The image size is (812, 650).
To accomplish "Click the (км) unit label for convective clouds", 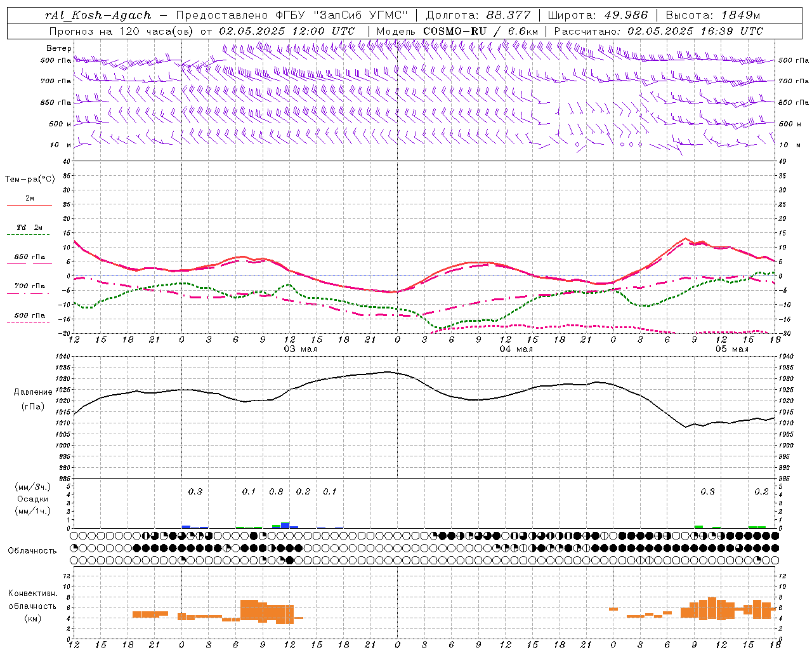I will tap(32, 618).
